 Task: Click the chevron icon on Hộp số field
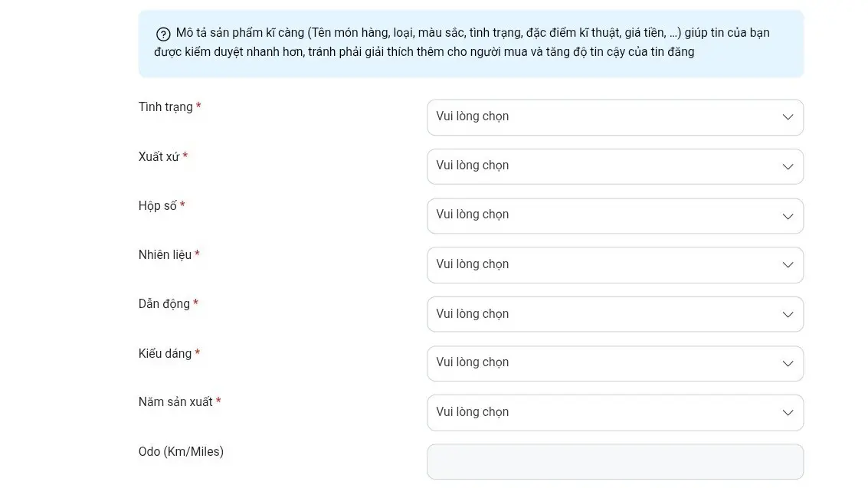(788, 215)
